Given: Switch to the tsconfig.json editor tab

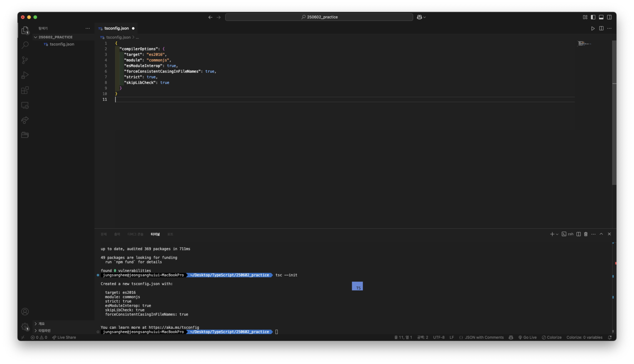Looking at the screenshot, I should click(x=116, y=28).
